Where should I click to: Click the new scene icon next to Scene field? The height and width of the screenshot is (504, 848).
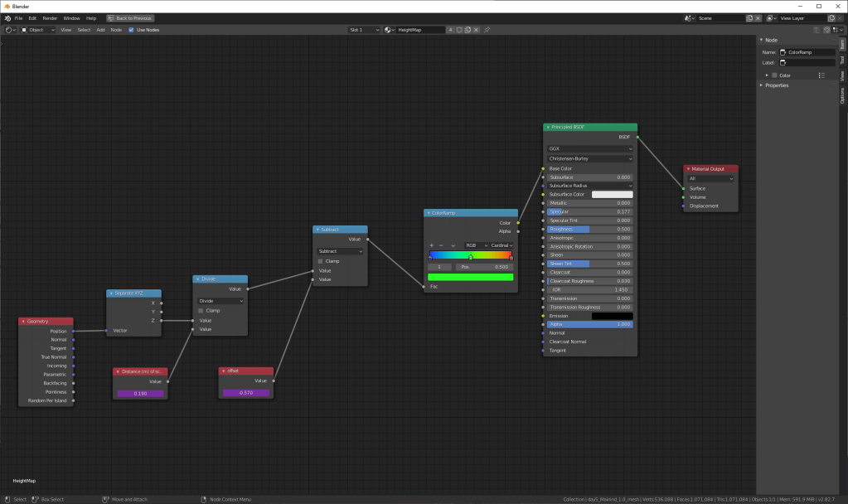coord(750,17)
